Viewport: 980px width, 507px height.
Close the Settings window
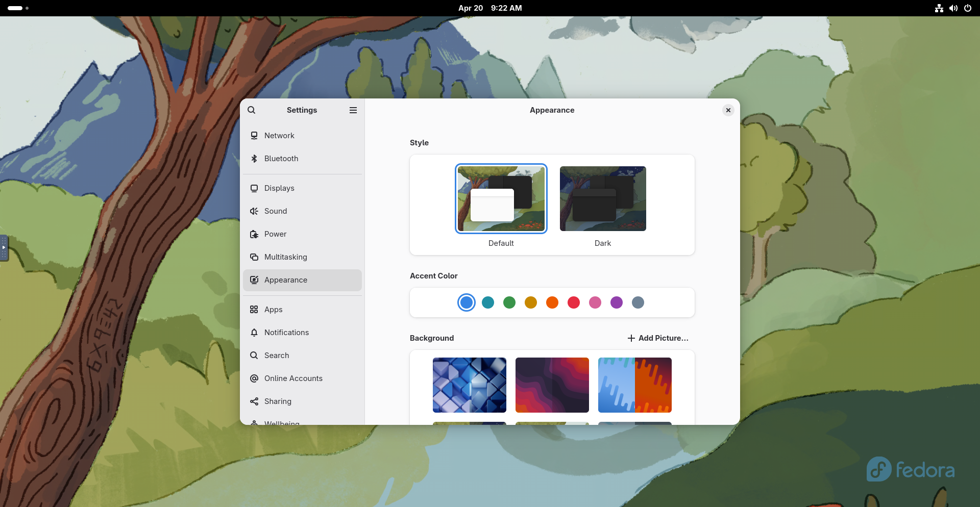[728, 110]
